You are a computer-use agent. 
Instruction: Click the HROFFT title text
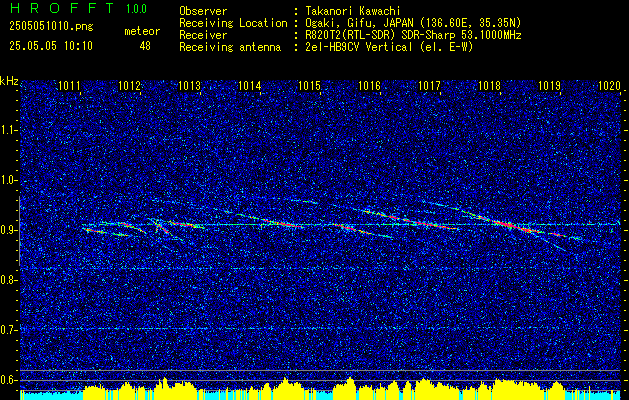(62, 8)
